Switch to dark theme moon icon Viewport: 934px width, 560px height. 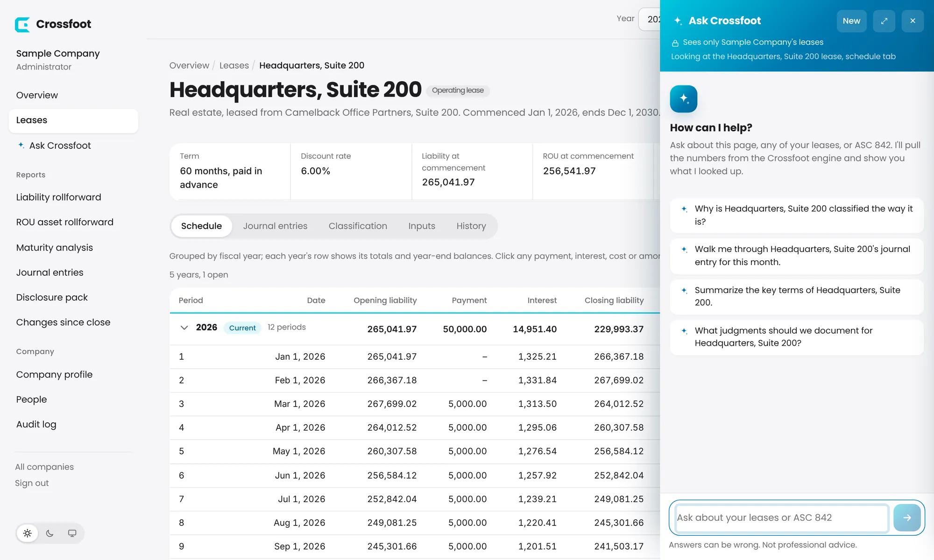click(50, 533)
